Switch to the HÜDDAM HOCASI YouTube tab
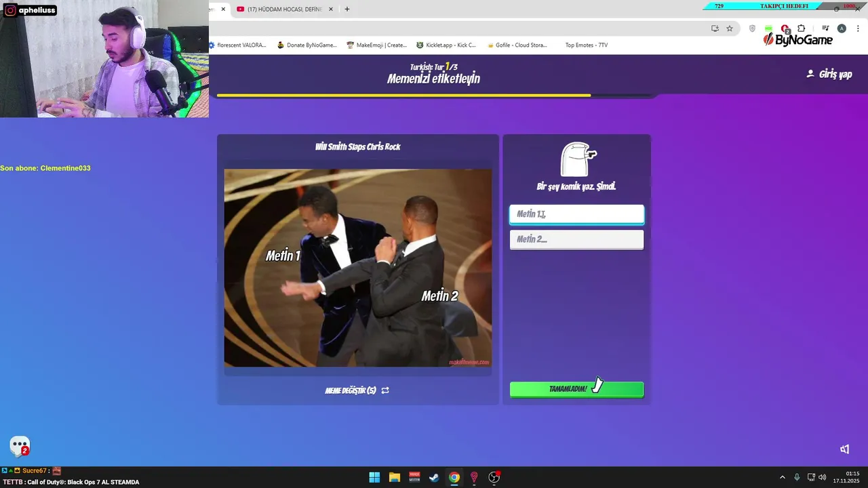868x488 pixels. tap(285, 9)
